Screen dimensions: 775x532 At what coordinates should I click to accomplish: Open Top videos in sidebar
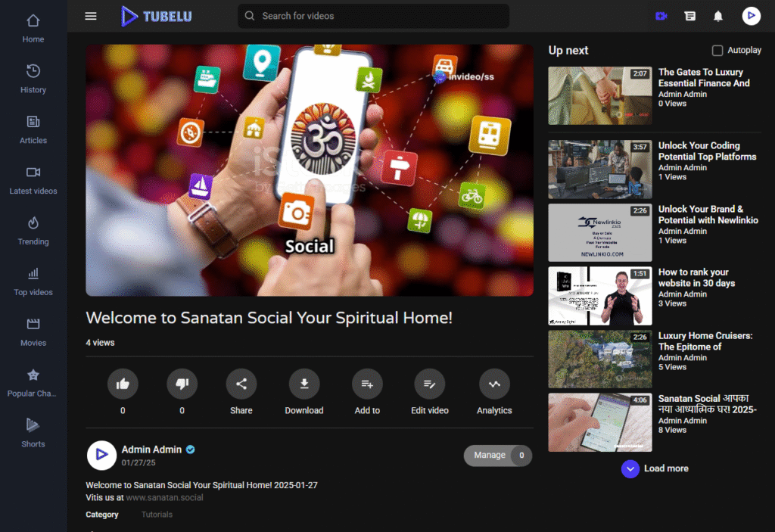click(33, 282)
